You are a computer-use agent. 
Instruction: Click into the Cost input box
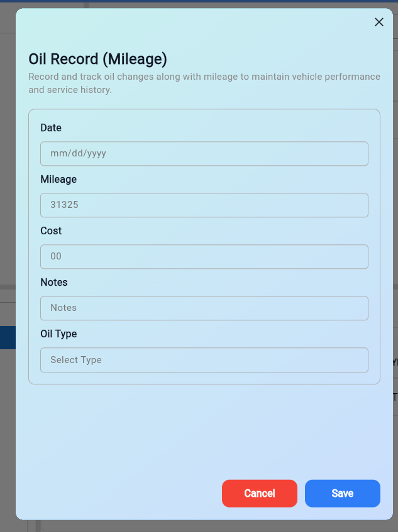coord(204,256)
